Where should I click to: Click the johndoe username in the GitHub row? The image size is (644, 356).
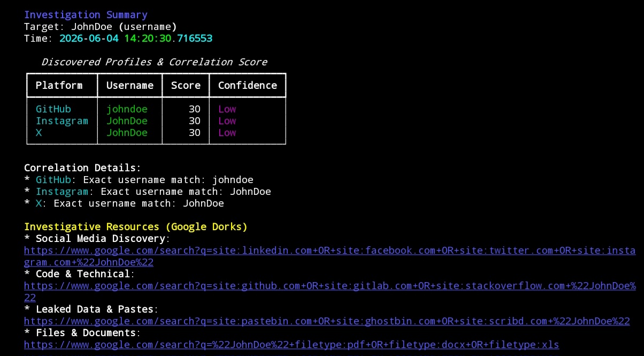pos(127,109)
